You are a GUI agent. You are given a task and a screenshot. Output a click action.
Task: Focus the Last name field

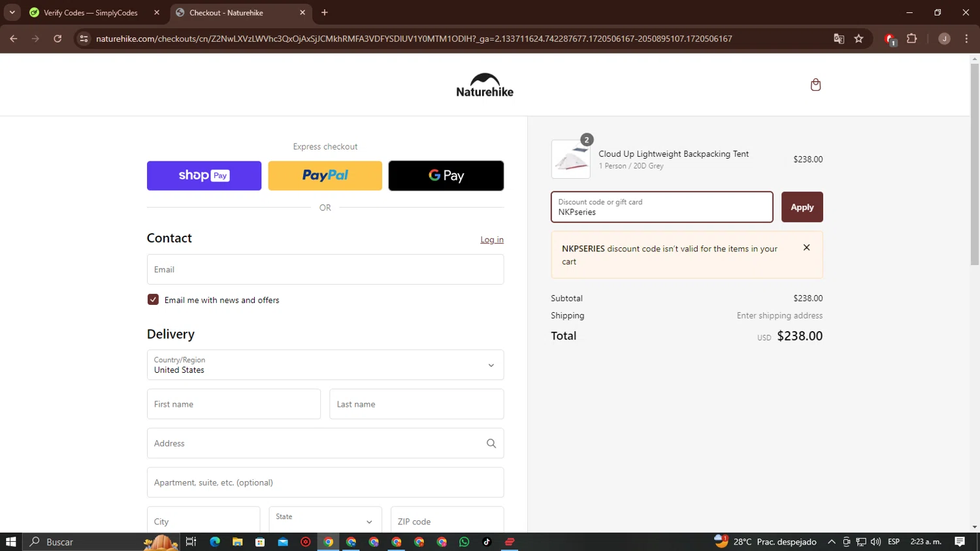417,404
